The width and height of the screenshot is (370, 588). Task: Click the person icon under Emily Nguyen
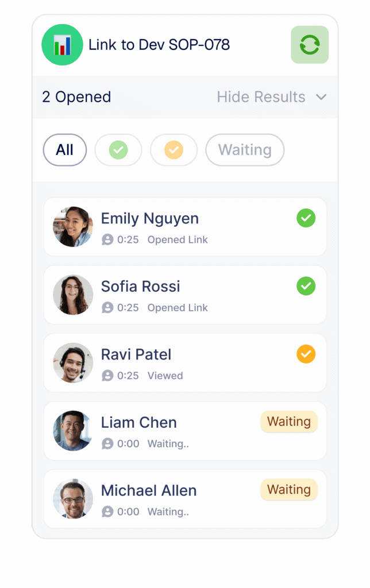click(107, 239)
